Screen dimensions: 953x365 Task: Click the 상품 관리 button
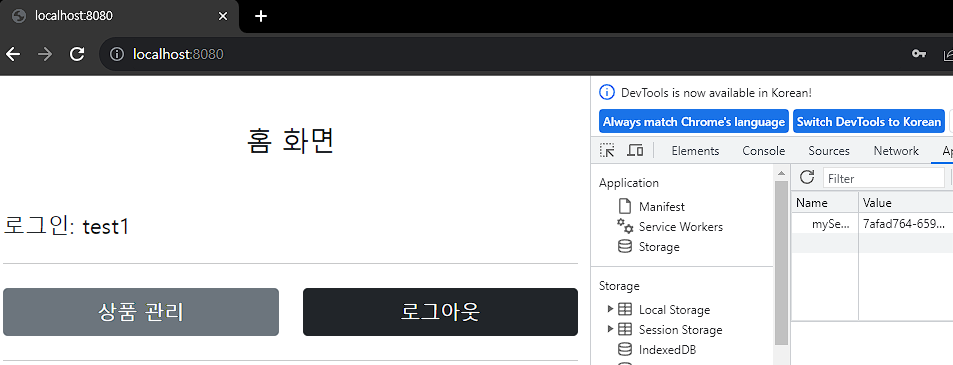click(x=141, y=312)
